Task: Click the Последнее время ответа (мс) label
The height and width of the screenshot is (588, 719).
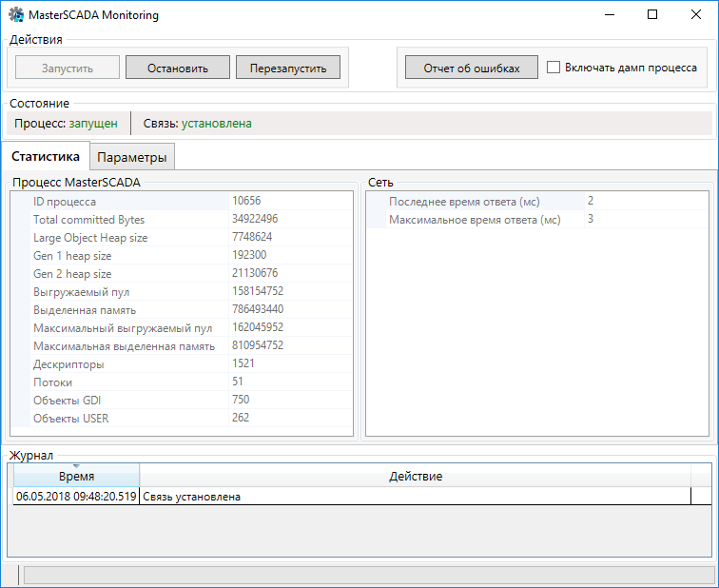Action: coord(464,202)
